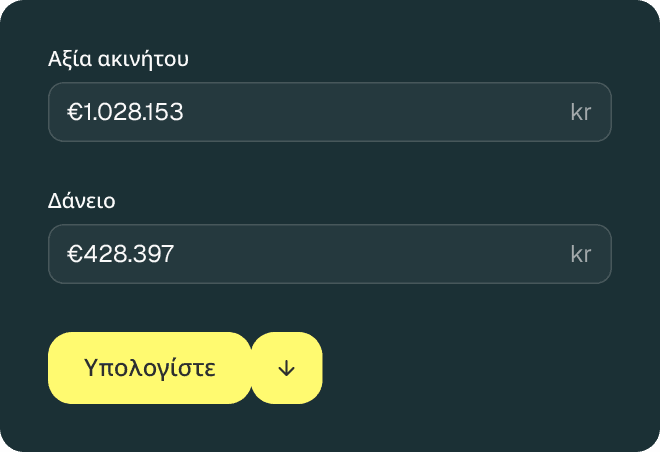The height and width of the screenshot is (452, 660).
Task: Click the down arrow icon button
Action: [x=287, y=368]
